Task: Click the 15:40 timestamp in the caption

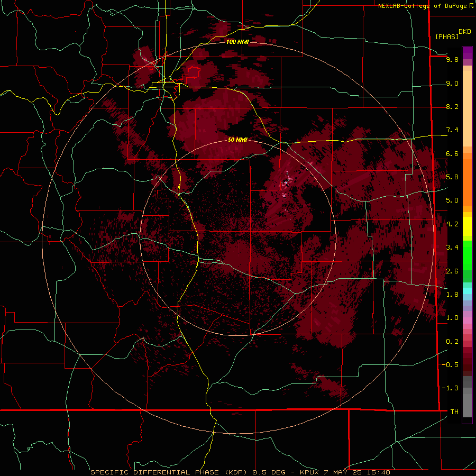Action: (379, 472)
